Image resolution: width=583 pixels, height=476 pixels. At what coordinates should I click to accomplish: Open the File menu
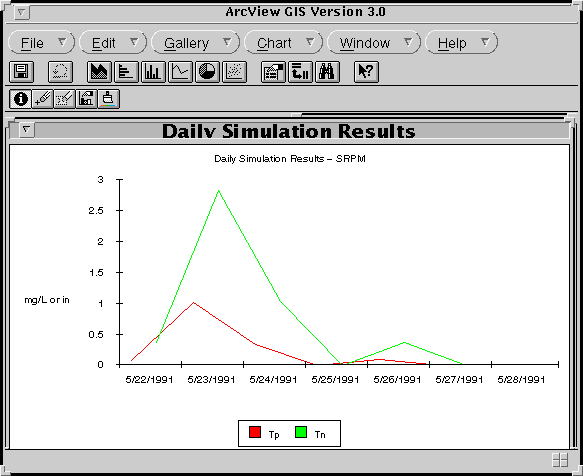[41, 42]
